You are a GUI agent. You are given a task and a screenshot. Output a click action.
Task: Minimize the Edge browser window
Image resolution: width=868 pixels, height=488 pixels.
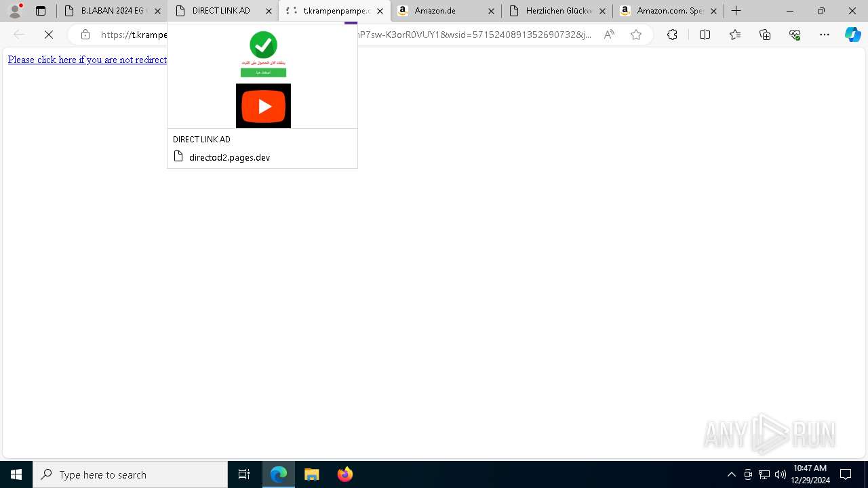[x=790, y=11]
